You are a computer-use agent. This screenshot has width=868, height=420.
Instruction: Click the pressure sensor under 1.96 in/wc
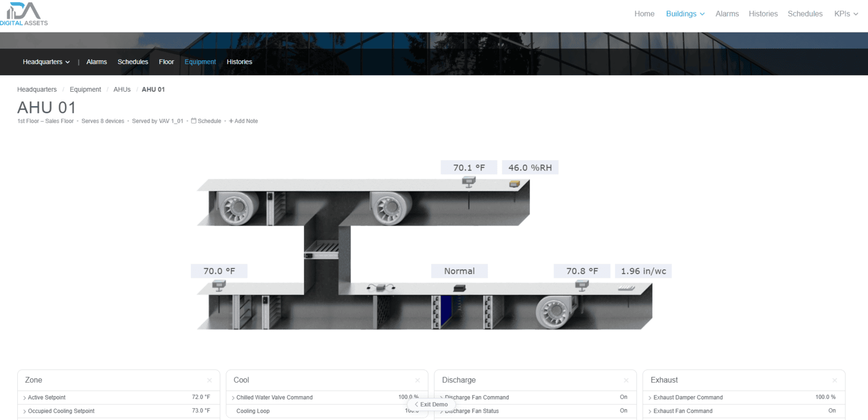coord(627,288)
